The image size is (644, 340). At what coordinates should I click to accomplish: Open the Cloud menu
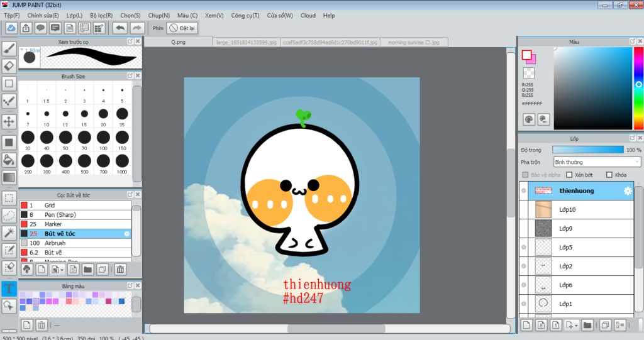click(x=308, y=15)
